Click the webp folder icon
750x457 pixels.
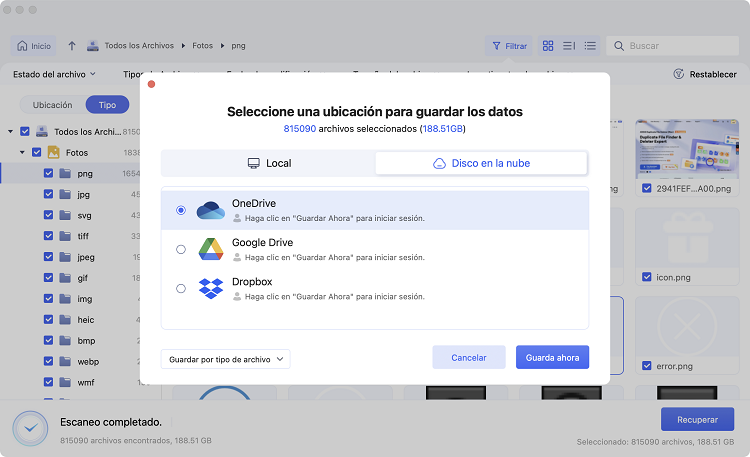coord(65,361)
